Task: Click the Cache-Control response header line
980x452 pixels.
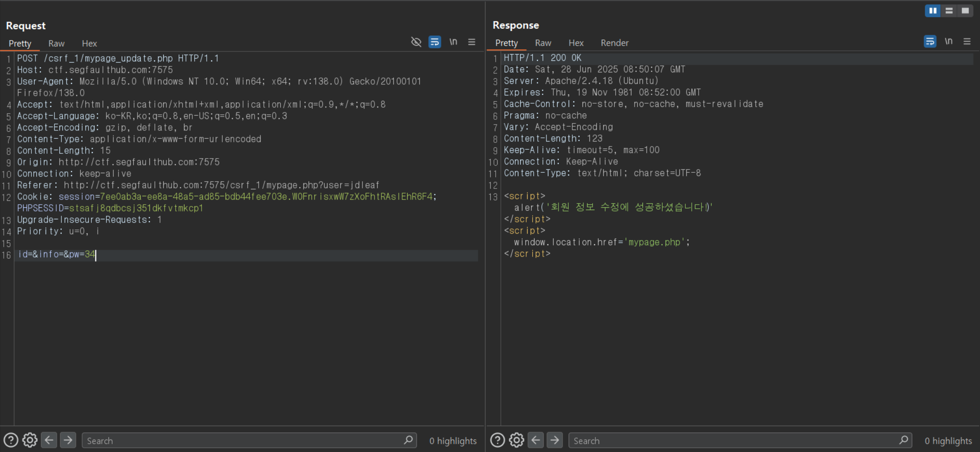Action: coord(634,104)
